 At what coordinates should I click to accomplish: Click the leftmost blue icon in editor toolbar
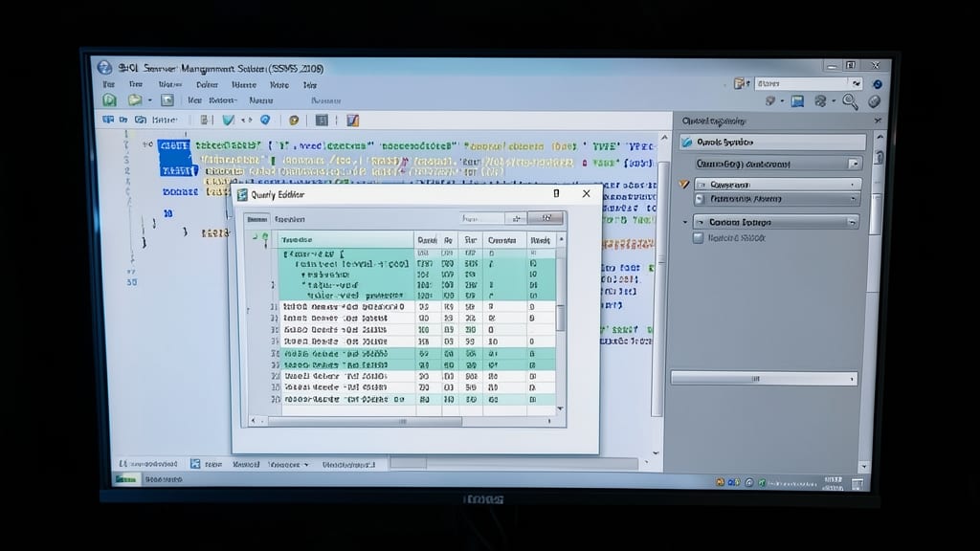pyautogui.click(x=108, y=120)
